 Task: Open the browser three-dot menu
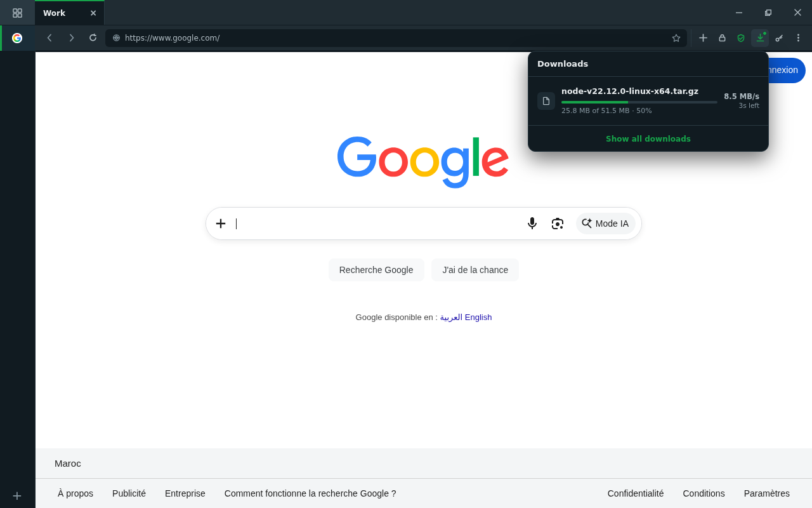coord(798,38)
